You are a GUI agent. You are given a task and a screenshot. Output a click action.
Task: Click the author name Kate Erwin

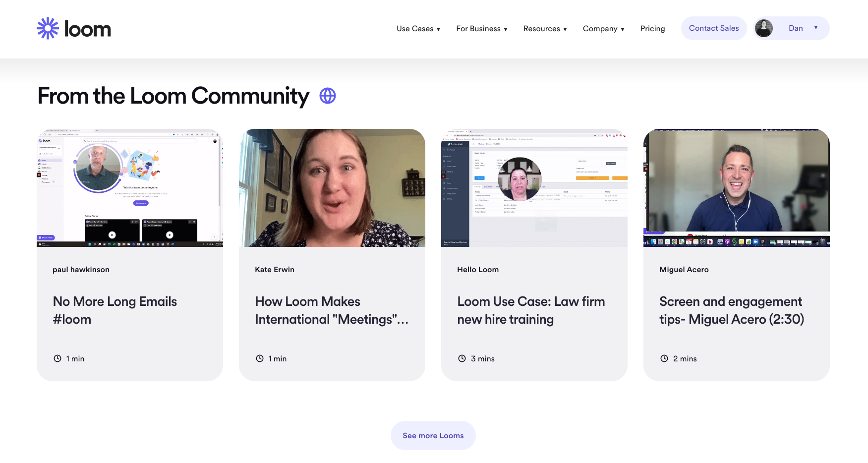(x=275, y=270)
